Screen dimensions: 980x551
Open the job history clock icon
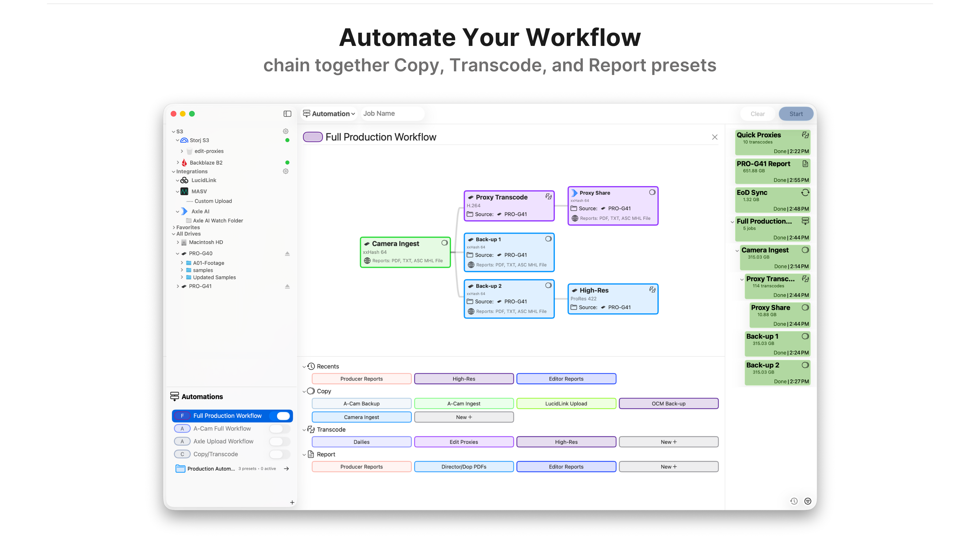(793, 501)
